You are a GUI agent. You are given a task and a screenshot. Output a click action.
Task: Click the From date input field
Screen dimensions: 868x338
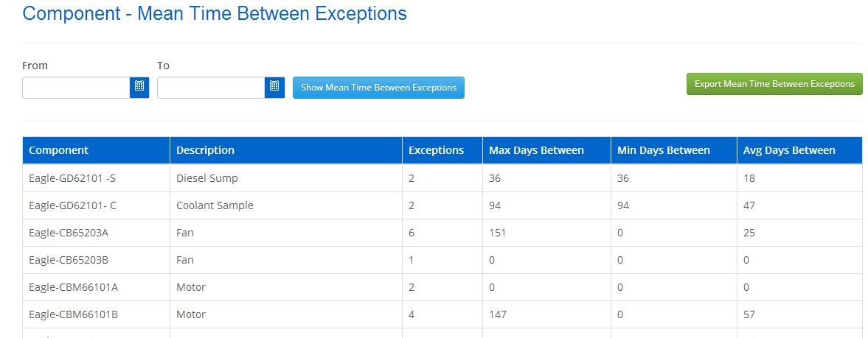tap(76, 88)
